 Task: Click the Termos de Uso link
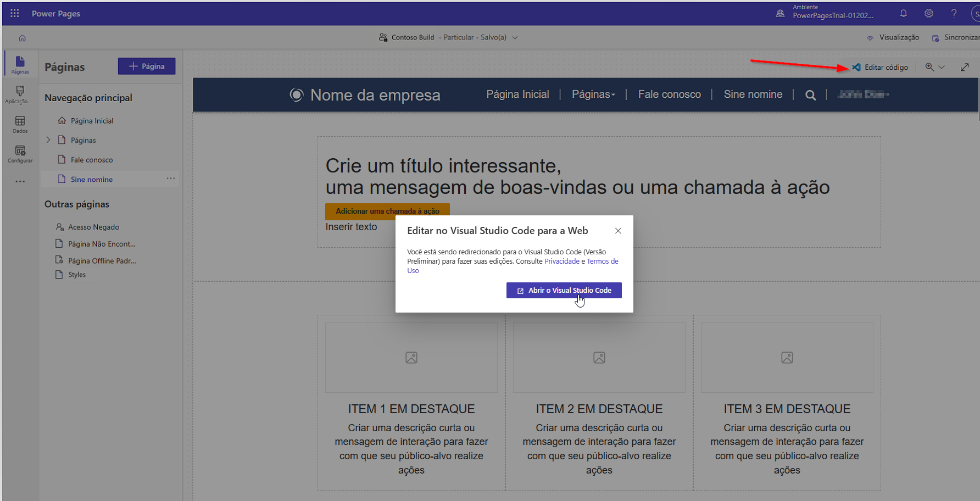point(602,261)
